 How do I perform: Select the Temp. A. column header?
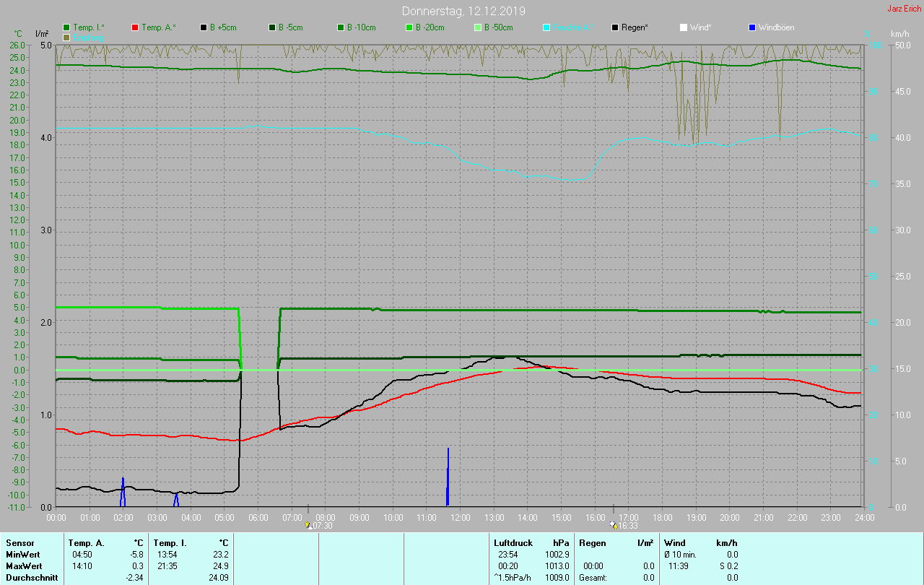86,542
